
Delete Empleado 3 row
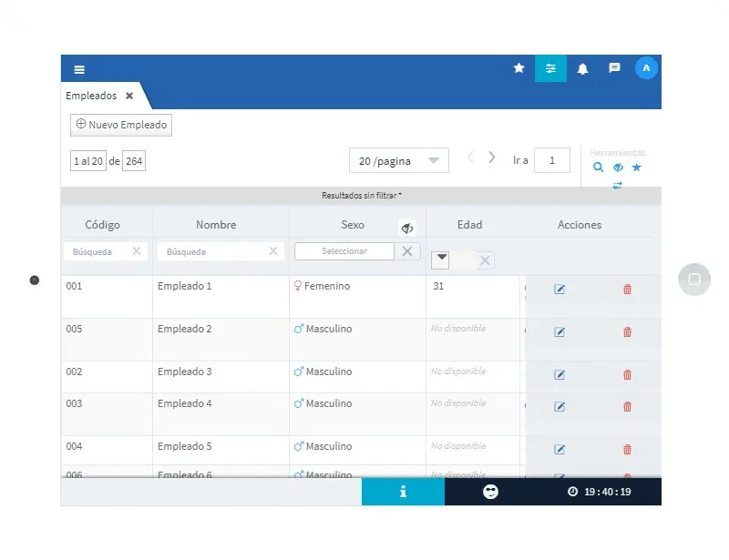coord(627,374)
